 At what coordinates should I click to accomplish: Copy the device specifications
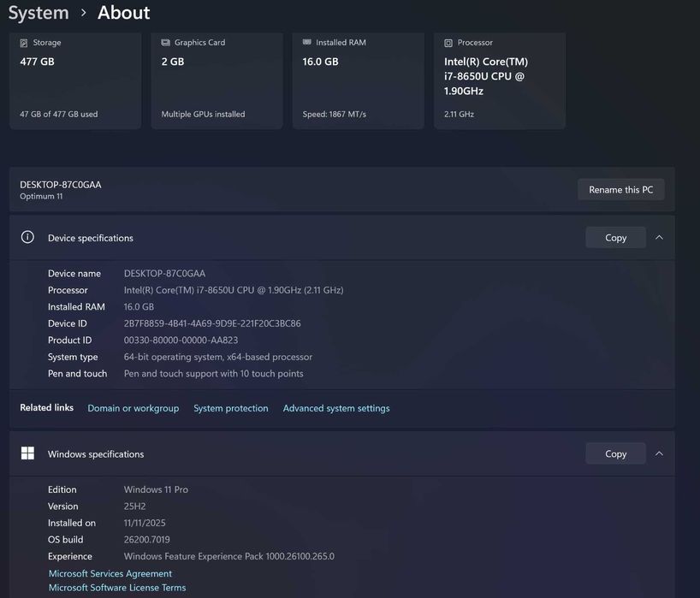click(615, 238)
